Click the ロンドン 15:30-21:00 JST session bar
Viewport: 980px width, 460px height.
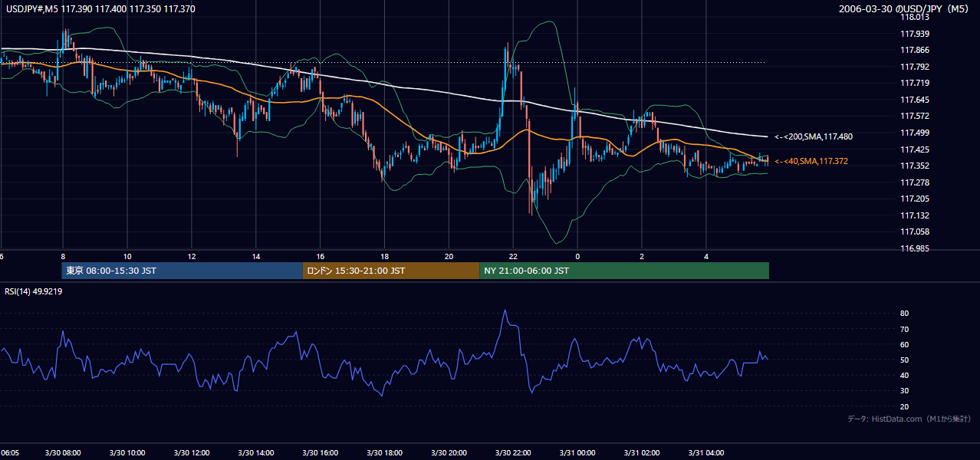coord(391,271)
